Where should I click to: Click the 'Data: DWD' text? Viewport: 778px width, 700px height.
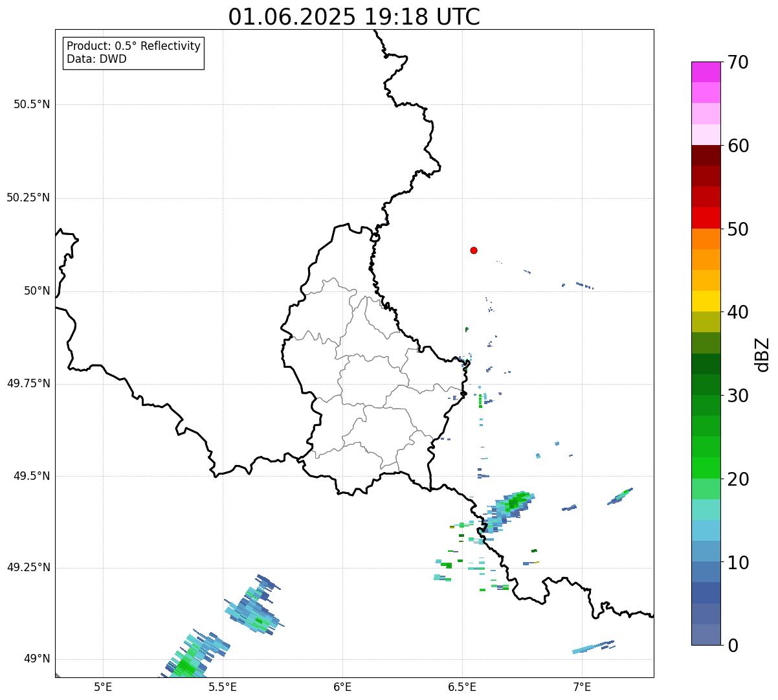point(96,59)
